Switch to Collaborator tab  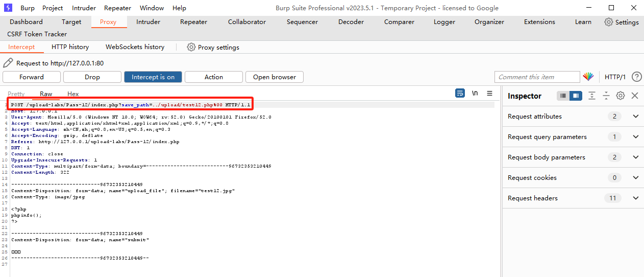pyautogui.click(x=247, y=22)
